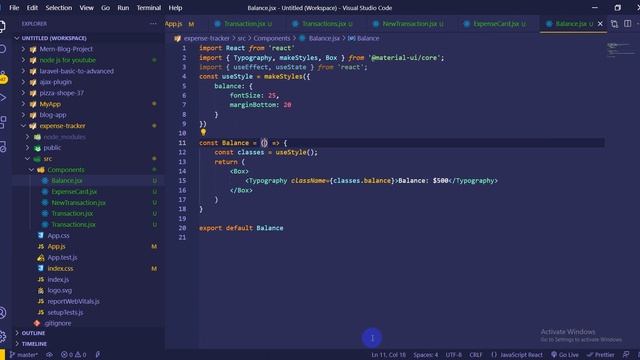
Task: Click the expense-tracker breadcrumb
Action: coord(207,38)
